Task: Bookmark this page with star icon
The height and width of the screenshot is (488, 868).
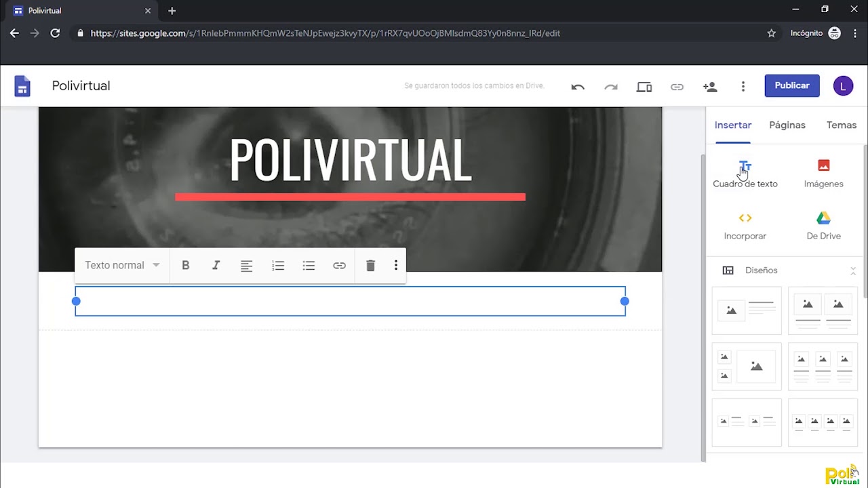Action: 771,33
